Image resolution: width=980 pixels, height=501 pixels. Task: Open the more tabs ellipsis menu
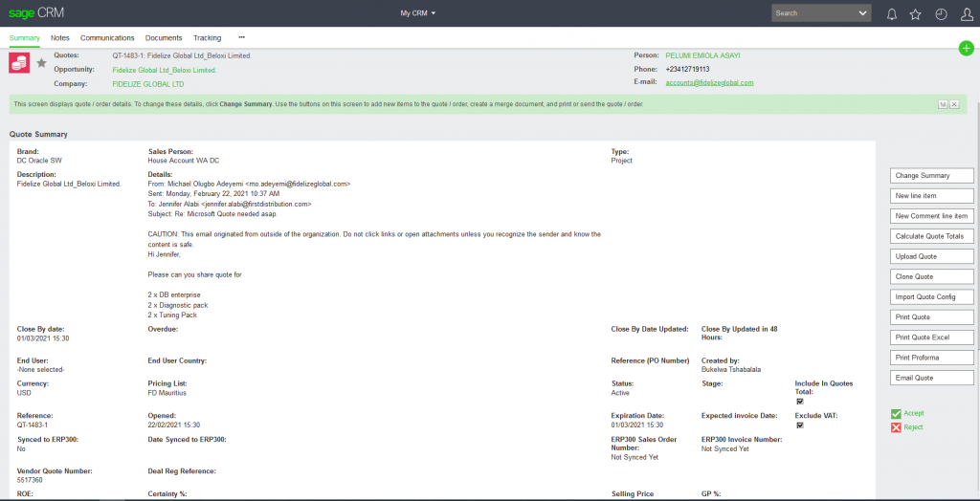click(241, 37)
